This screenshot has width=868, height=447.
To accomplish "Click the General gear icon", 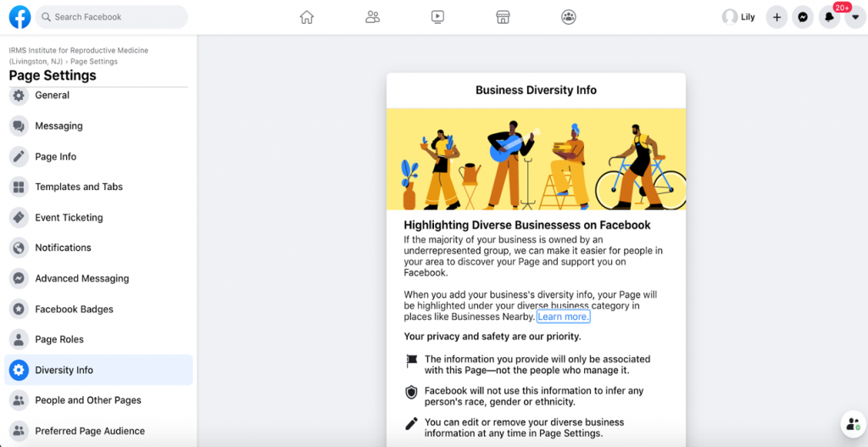I will pos(19,95).
